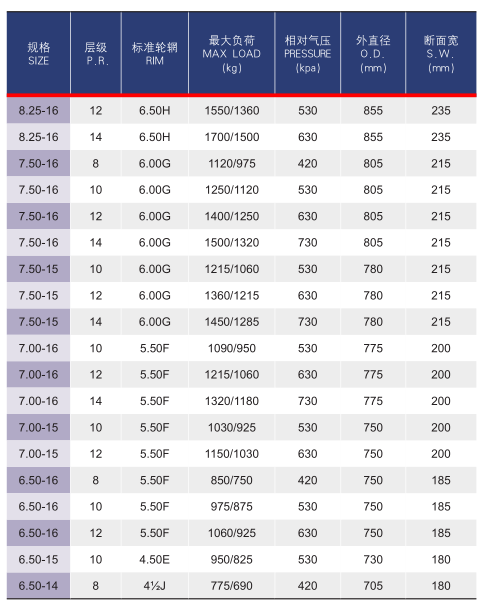Click the 1320/1180 max load cell

(231, 401)
